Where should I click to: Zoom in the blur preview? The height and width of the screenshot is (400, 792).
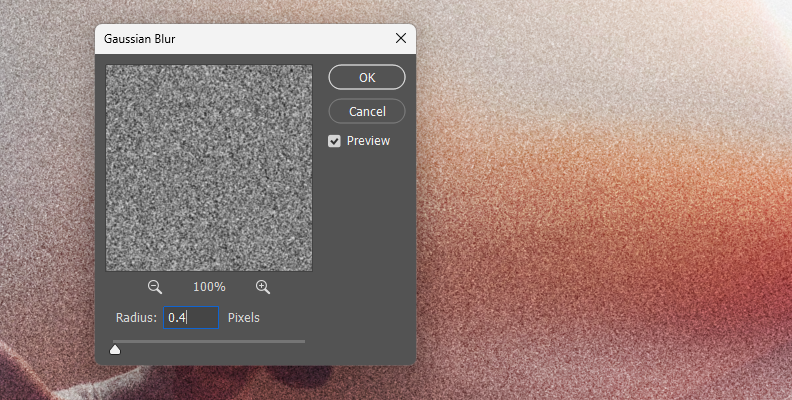(263, 287)
